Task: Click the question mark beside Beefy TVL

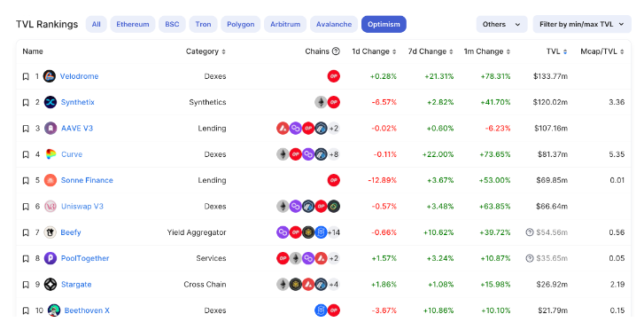Action: point(530,232)
